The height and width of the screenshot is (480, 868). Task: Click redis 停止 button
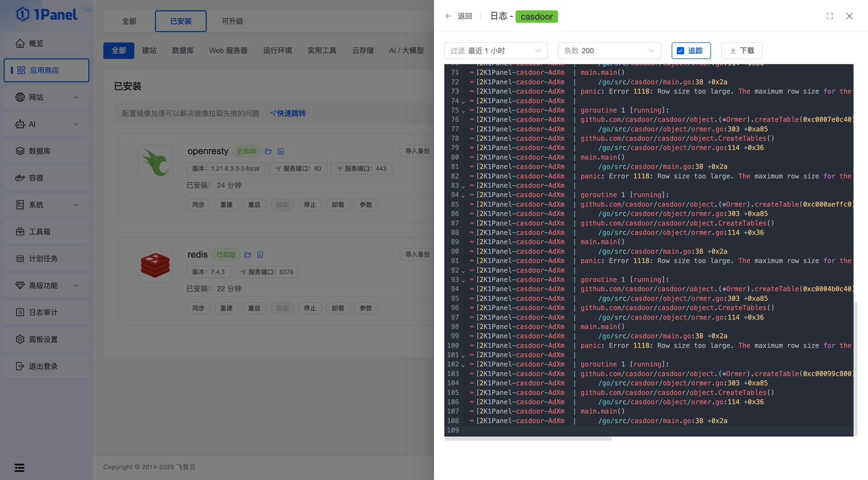tap(310, 309)
